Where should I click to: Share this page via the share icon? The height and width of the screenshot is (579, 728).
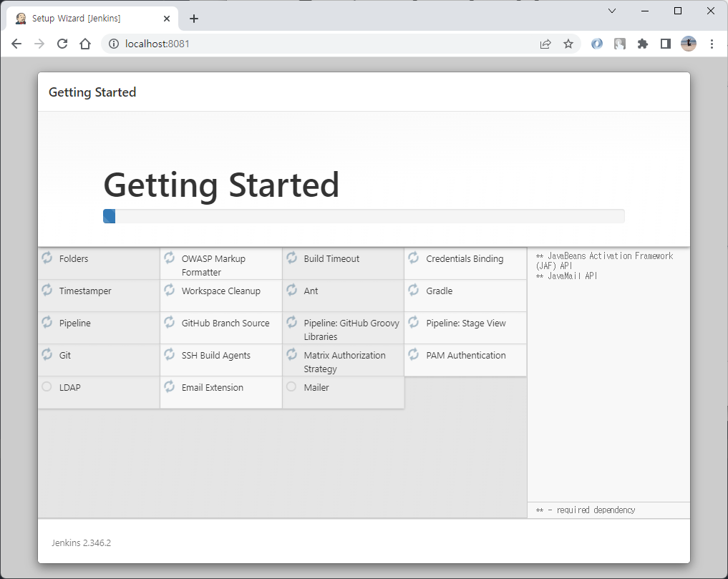[545, 44]
